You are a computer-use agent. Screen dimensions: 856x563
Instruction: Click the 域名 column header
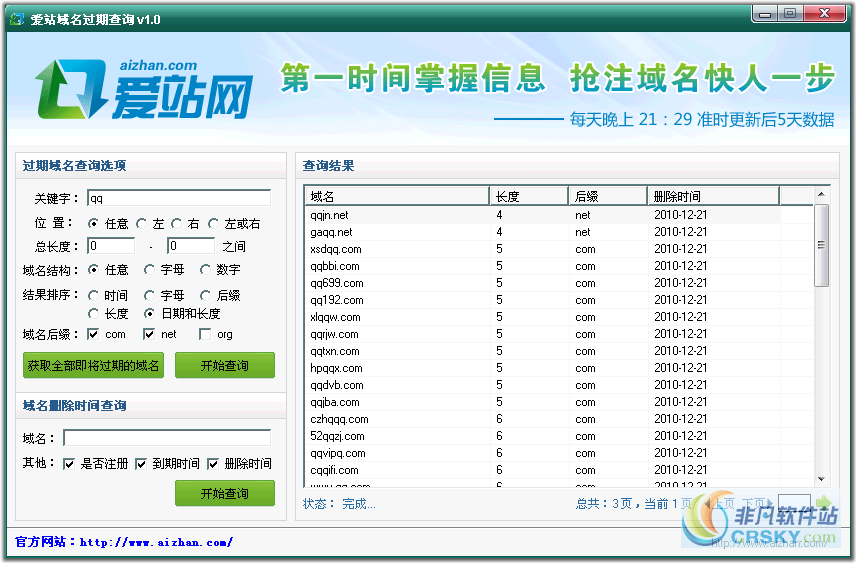(x=396, y=196)
